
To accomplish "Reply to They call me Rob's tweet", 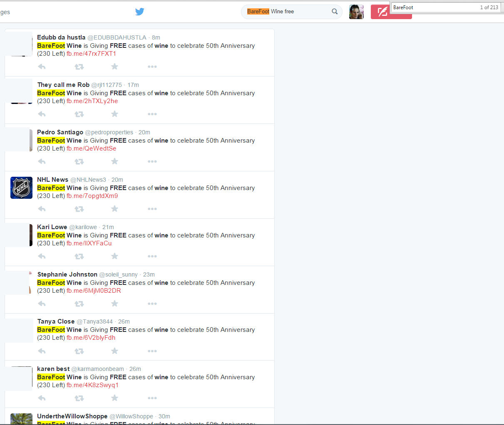I will (x=42, y=114).
